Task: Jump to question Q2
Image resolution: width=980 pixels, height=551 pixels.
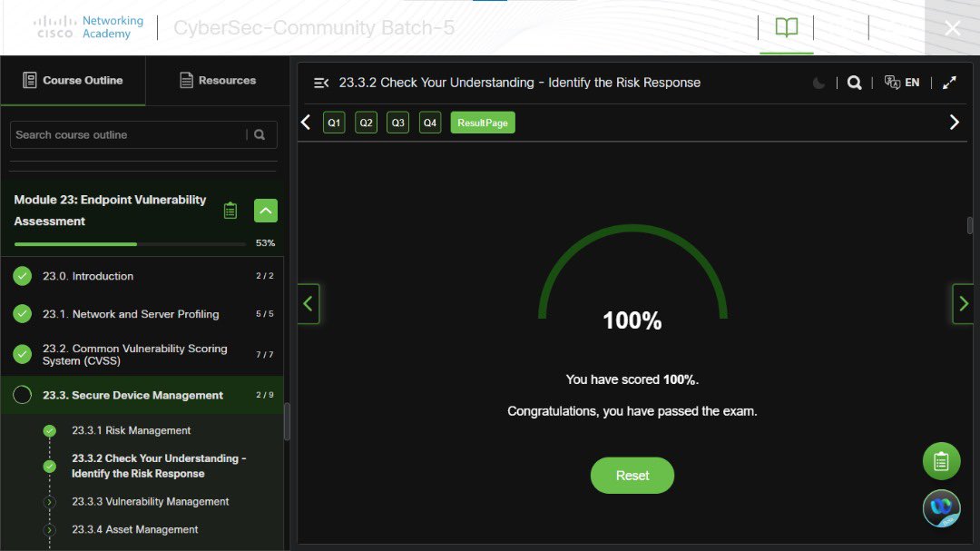Action: coord(367,123)
